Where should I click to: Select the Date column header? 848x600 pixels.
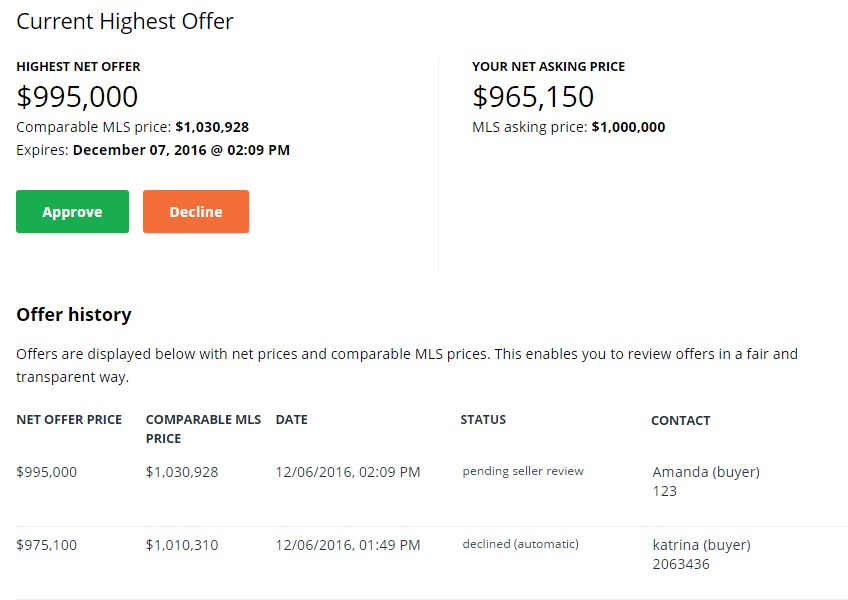[292, 420]
